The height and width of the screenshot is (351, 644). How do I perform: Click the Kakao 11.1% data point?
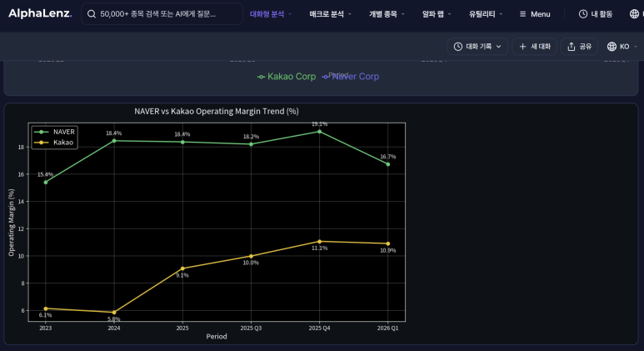click(x=320, y=241)
